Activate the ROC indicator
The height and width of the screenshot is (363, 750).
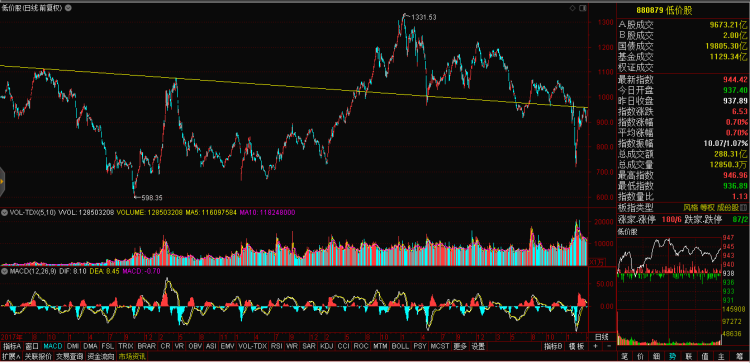coord(361,346)
